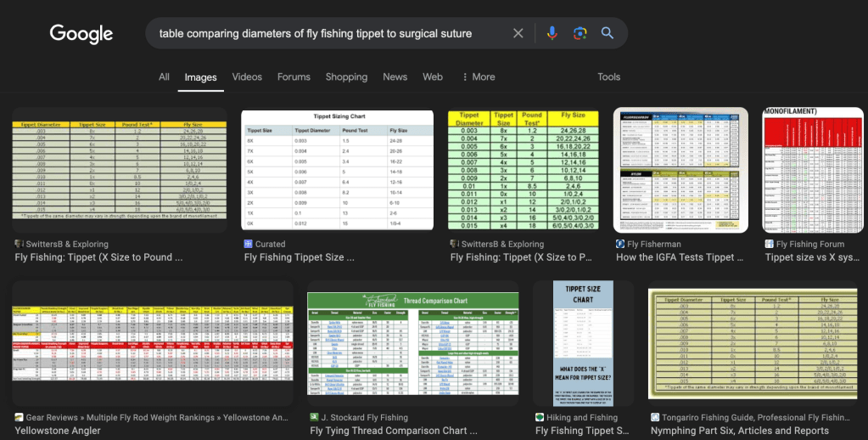Open Fly Tying Thread Comparison Chart link
868x440 pixels.
pyautogui.click(x=389, y=431)
